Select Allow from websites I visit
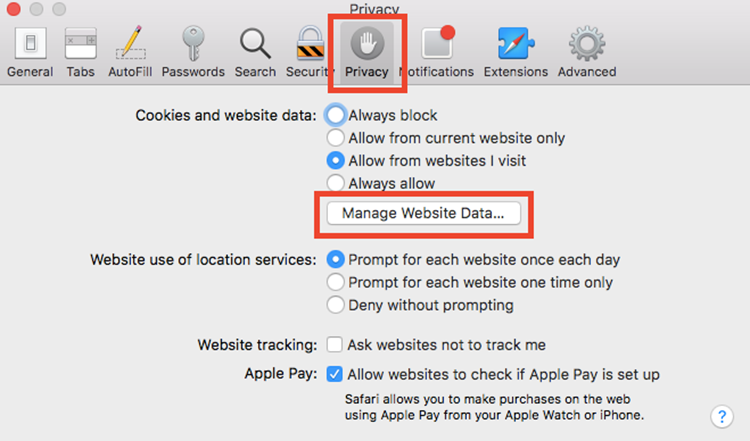 [x=336, y=160]
